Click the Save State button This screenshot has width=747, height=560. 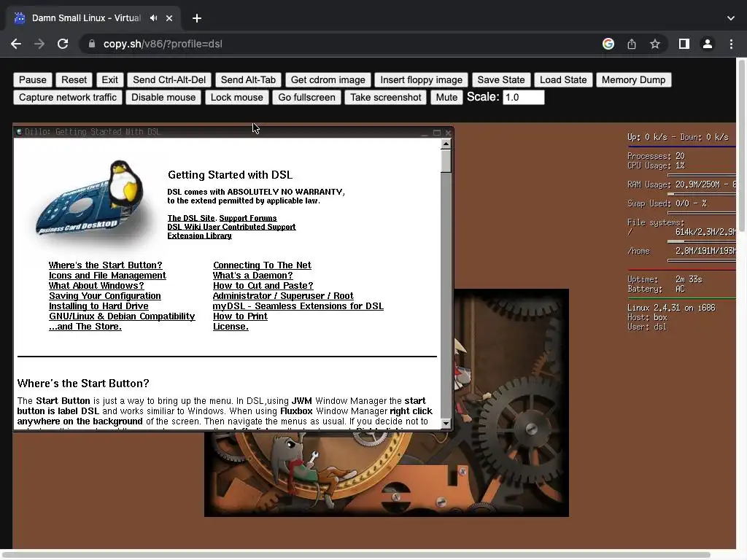[x=500, y=79]
